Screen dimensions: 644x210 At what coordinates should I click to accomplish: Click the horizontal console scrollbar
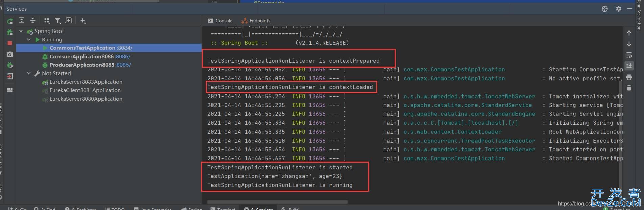pos(277,202)
